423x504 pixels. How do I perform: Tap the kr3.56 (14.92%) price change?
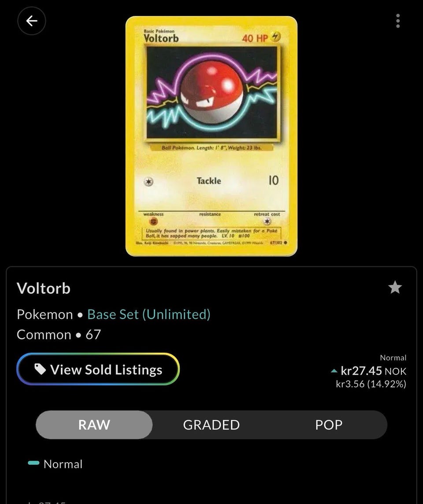click(371, 384)
